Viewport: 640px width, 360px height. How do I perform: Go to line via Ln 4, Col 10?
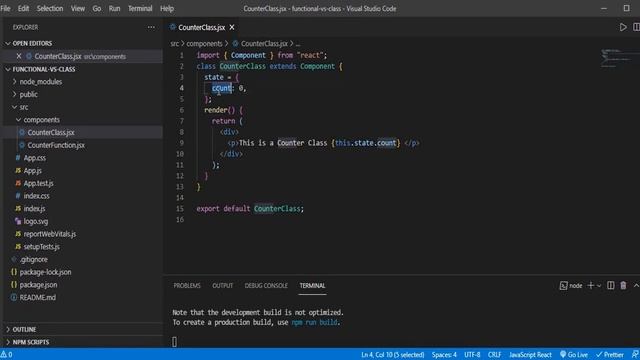393,355
